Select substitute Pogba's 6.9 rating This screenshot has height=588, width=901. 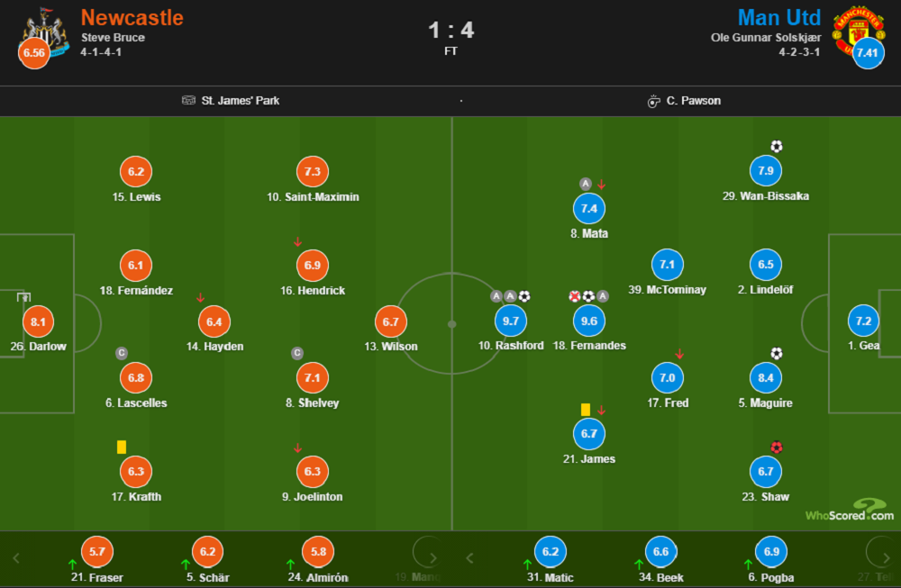click(x=771, y=551)
